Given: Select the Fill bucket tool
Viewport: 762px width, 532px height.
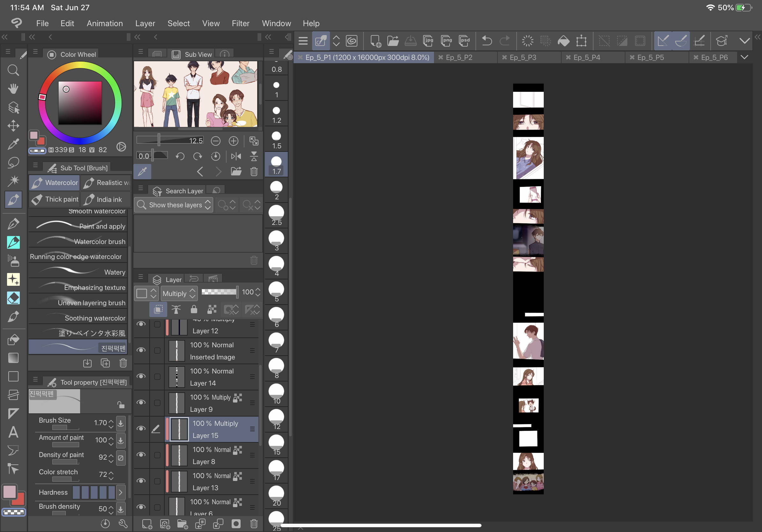Looking at the screenshot, I should pos(13,340).
